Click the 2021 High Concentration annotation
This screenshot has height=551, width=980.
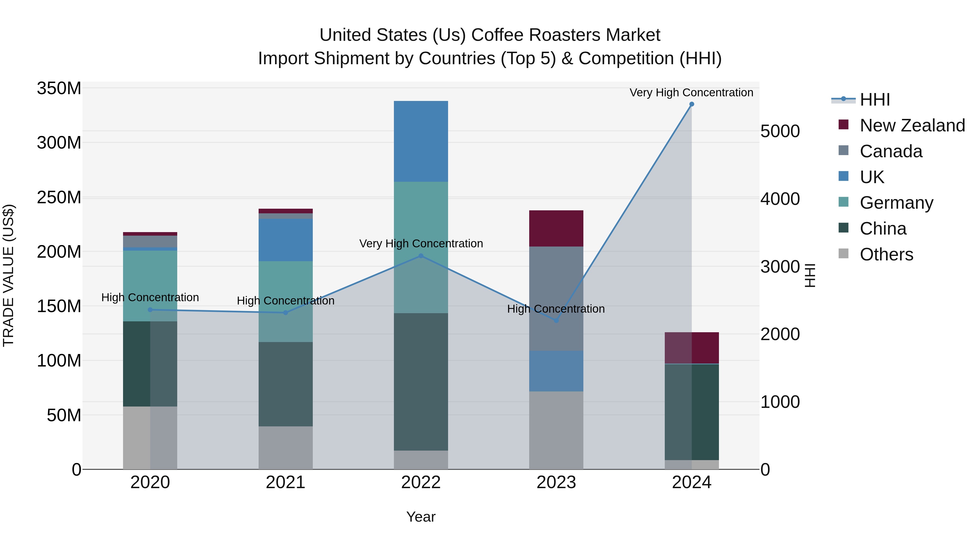[x=286, y=301]
